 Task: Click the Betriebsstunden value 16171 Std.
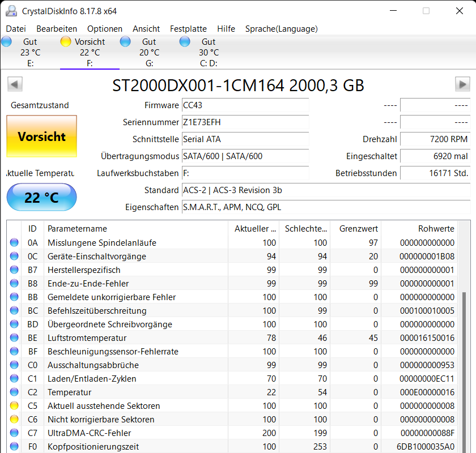pyautogui.click(x=435, y=173)
